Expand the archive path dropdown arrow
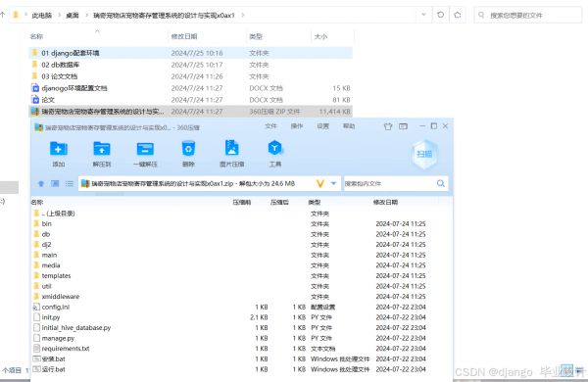The width and height of the screenshot is (588, 382). [x=333, y=183]
